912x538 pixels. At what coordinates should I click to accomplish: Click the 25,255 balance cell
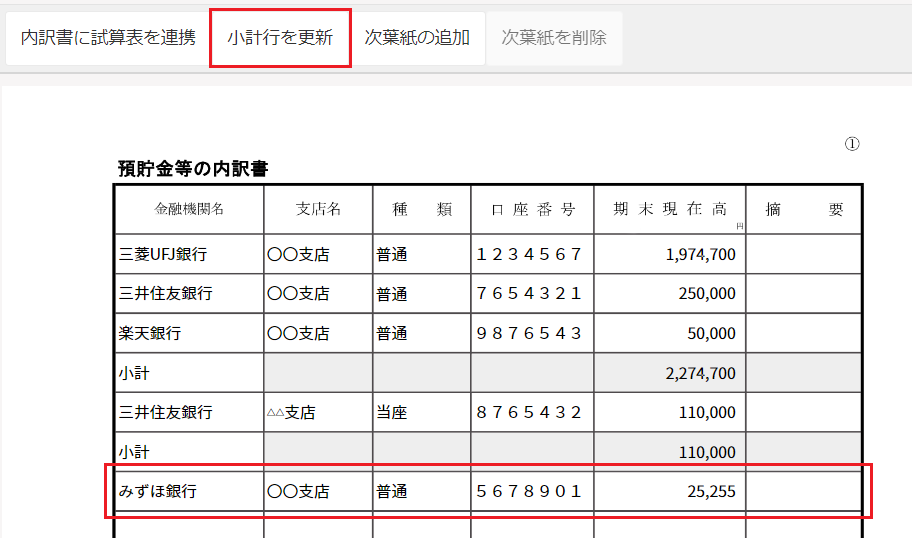pos(669,491)
